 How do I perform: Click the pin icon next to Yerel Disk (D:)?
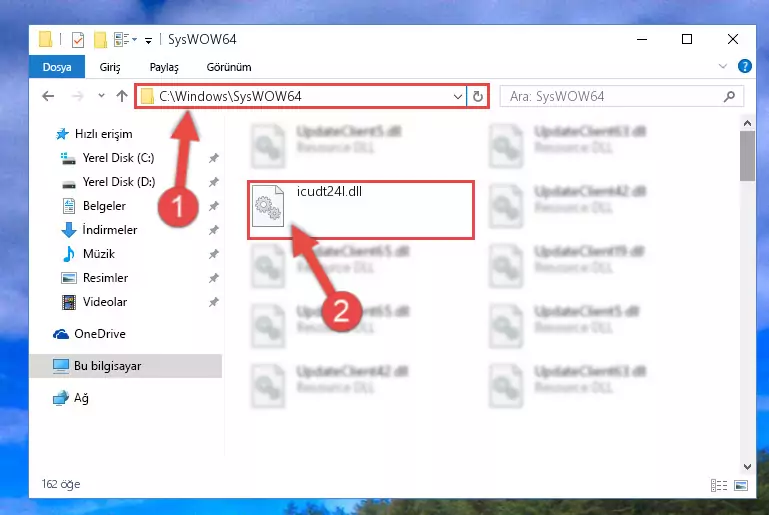(213, 182)
